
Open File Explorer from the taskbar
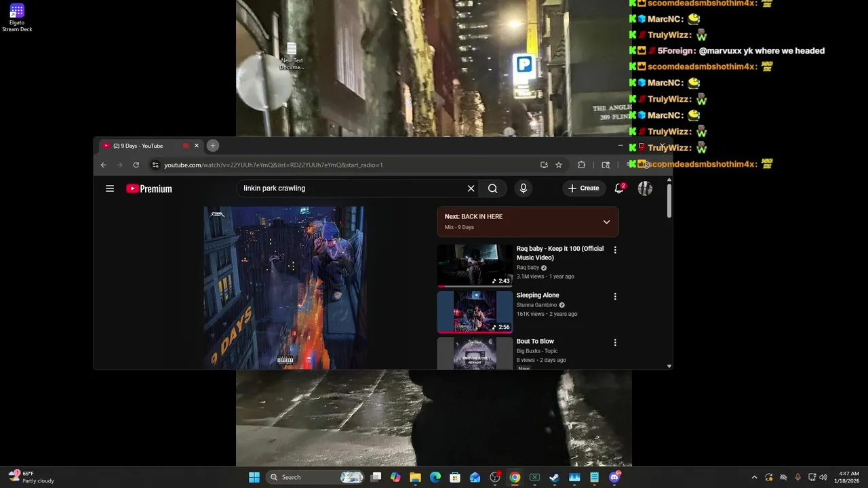point(415,477)
